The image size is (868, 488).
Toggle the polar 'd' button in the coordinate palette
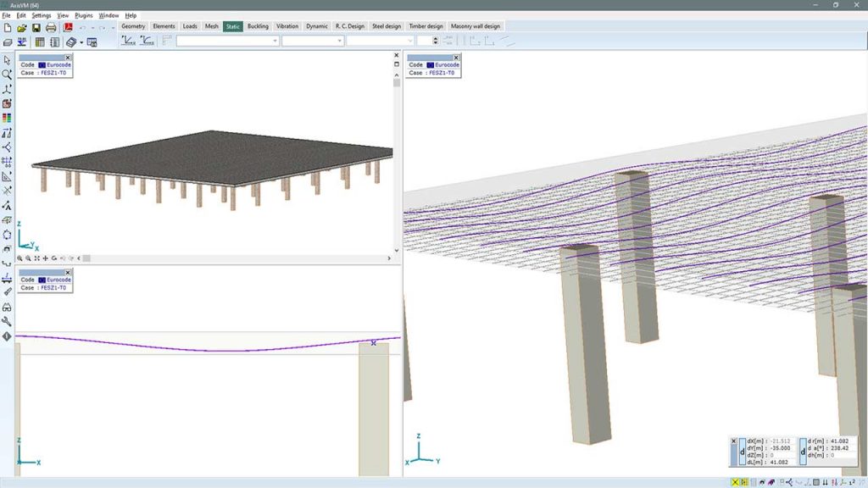[803, 452]
